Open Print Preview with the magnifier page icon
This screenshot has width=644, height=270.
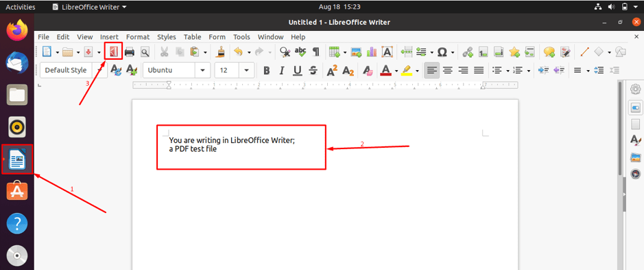145,52
